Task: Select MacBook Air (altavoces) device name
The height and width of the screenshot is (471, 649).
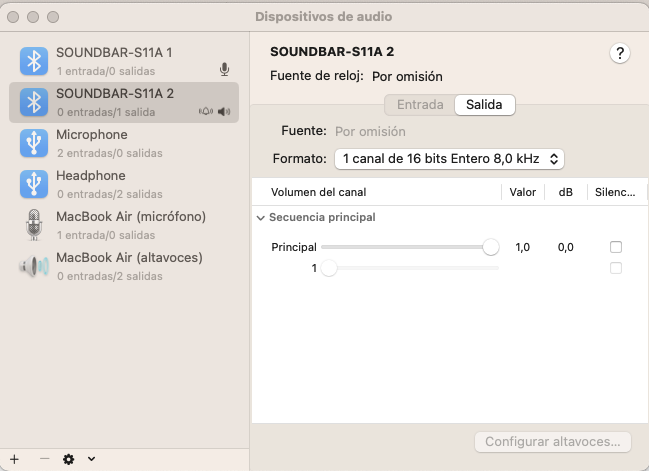Action: click(x=129, y=257)
